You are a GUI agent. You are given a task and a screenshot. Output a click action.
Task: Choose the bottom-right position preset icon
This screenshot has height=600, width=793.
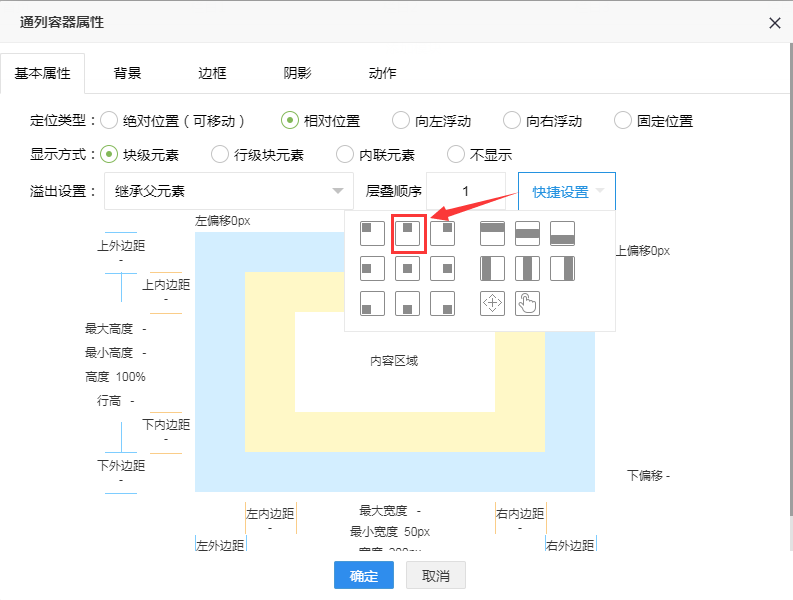(x=442, y=302)
